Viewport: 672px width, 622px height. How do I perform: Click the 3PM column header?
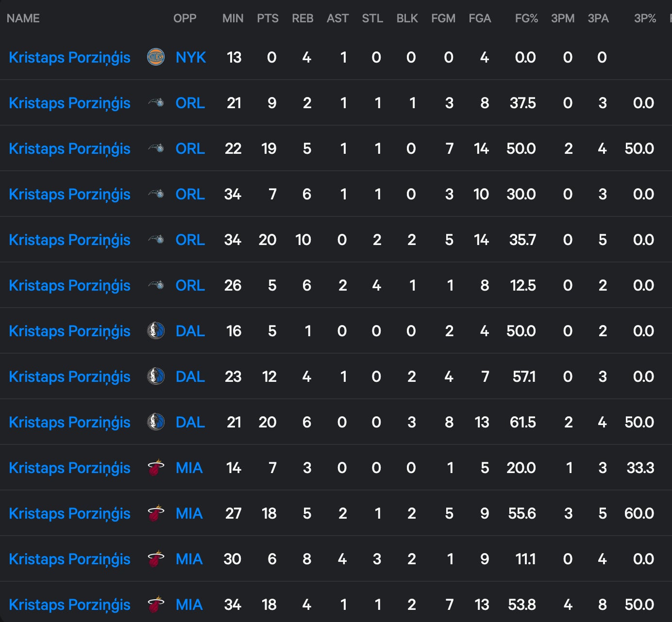tap(563, 18)
